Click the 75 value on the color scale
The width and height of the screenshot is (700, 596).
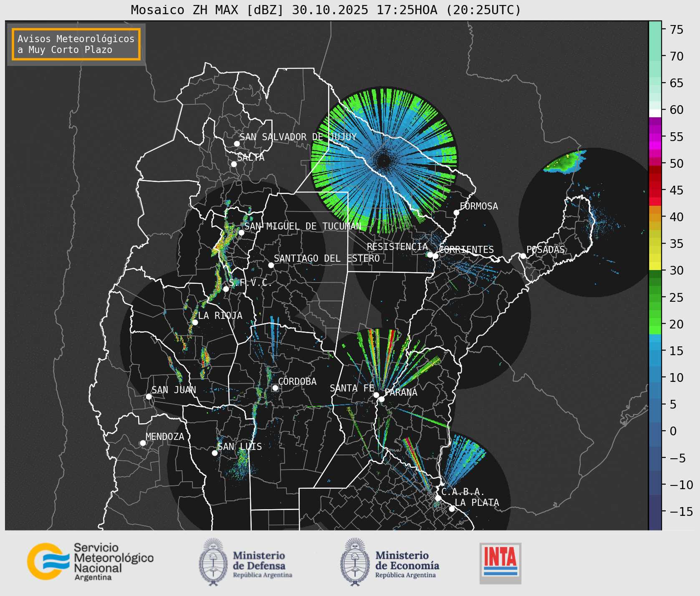(677, 29)
